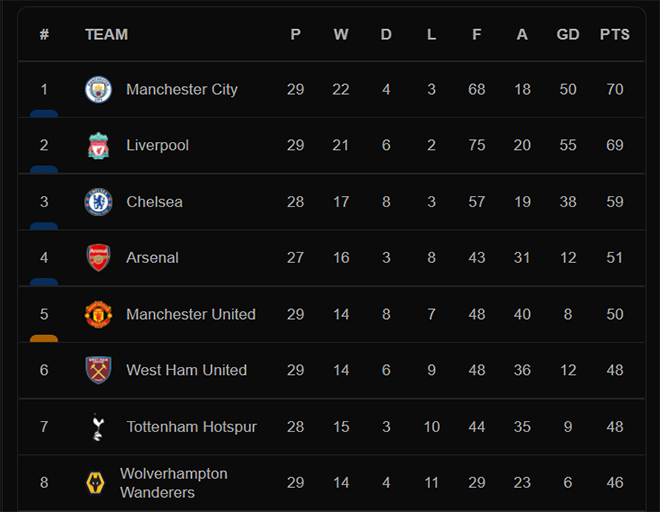The height and width of the screenshot is (512, 660).
Task: Click the Chelsea club crest
Action: click(98, 202)
